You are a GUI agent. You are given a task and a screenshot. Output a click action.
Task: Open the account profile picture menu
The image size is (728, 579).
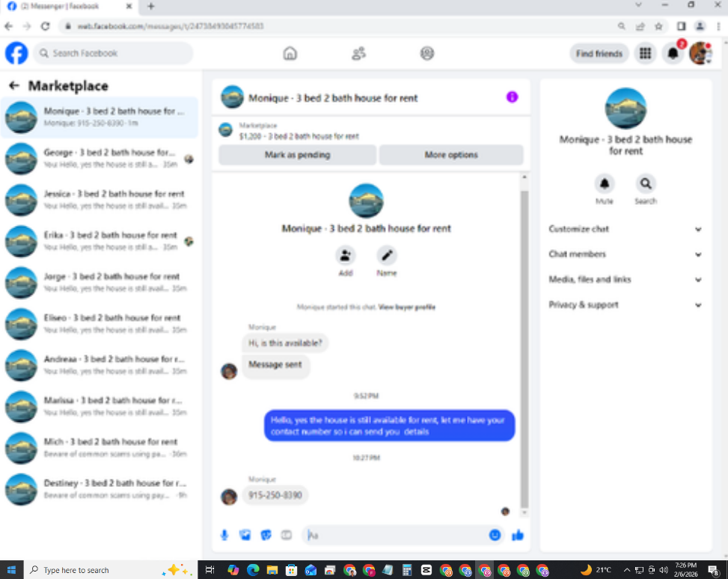click(x=700, y=53)
